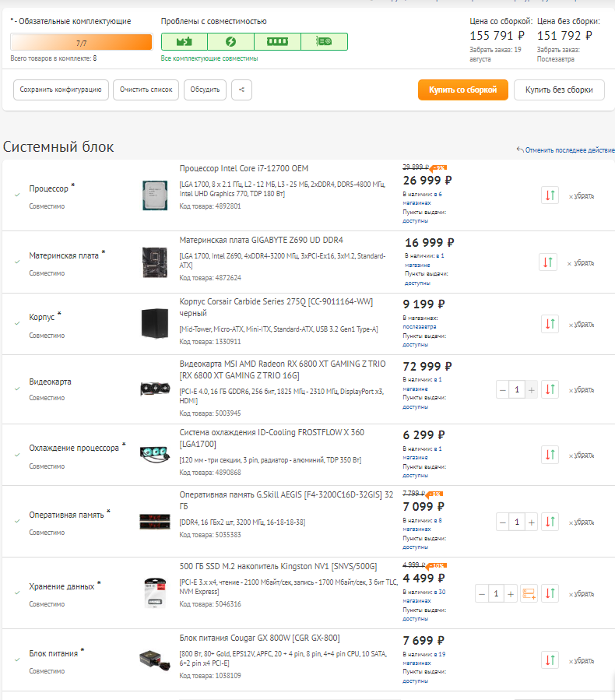Image resolution: width=615 pixels, height=700 pixels.
Task: Click swap arrows icon for Видеокарта row
Action: click(x=550, y=389)
